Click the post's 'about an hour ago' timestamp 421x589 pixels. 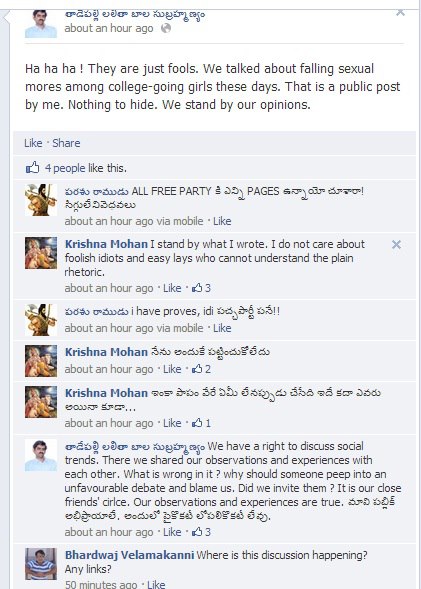pyautogui.click(x=109, y=28)
